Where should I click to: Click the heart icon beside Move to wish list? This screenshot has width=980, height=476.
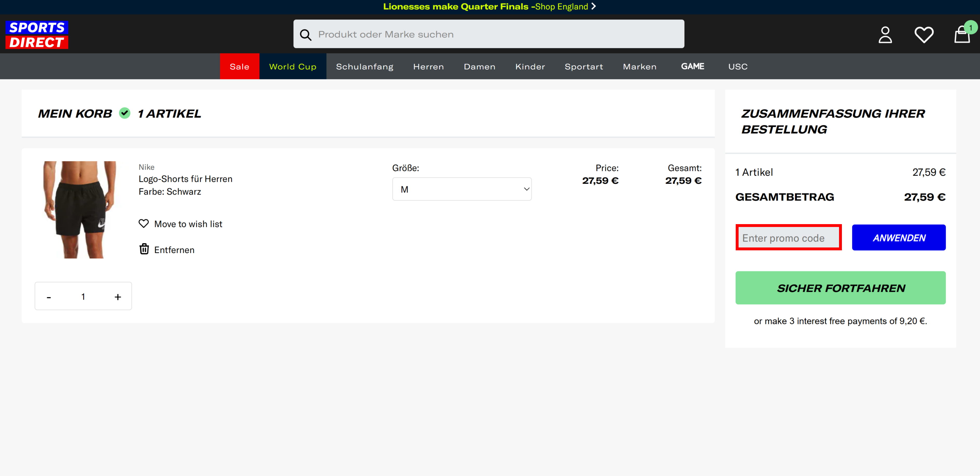click(x=143, y=224)
